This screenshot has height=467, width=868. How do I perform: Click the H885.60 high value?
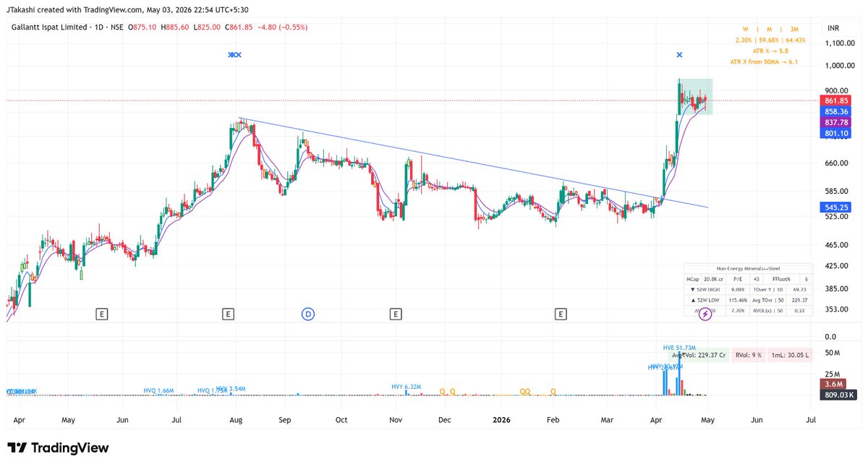[x=176, y=27]
